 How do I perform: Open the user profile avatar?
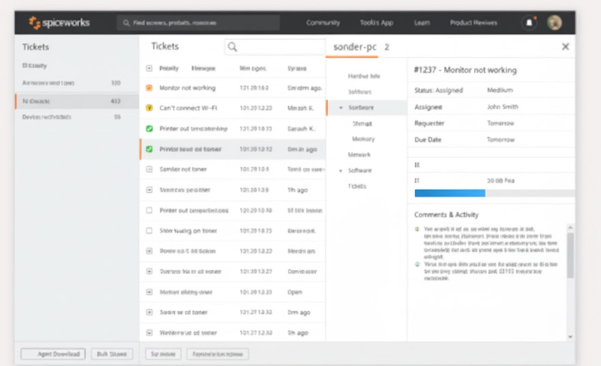pos(554,23)
